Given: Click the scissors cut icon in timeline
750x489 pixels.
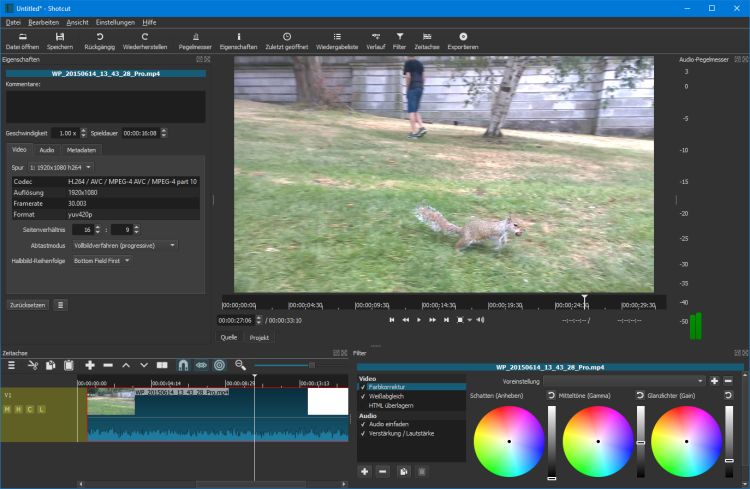Looking at the screenshot, I should coord(32,365).
